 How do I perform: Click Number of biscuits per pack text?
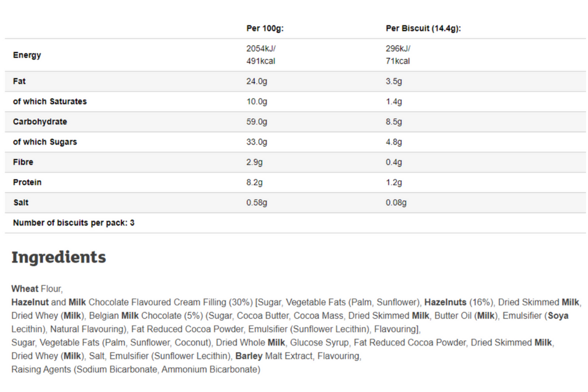pos(73,223)
